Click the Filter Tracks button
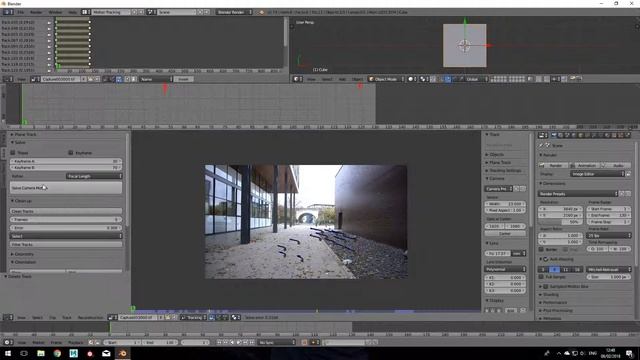The width and height of the screenshot is (640, 360). 66,244
